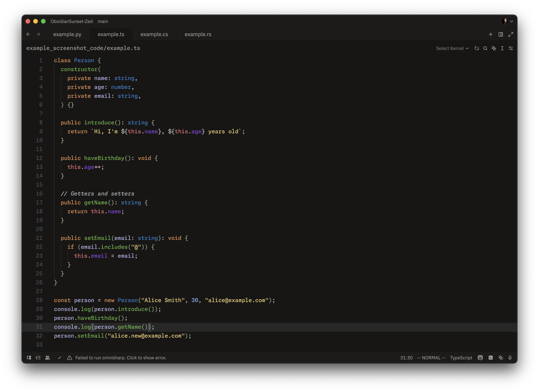Click the 'haveBirthday' method name on line 12
Image resolution: width=539 pixels, height=392 pixels.
pyautogui.click(x=104, y=158)
